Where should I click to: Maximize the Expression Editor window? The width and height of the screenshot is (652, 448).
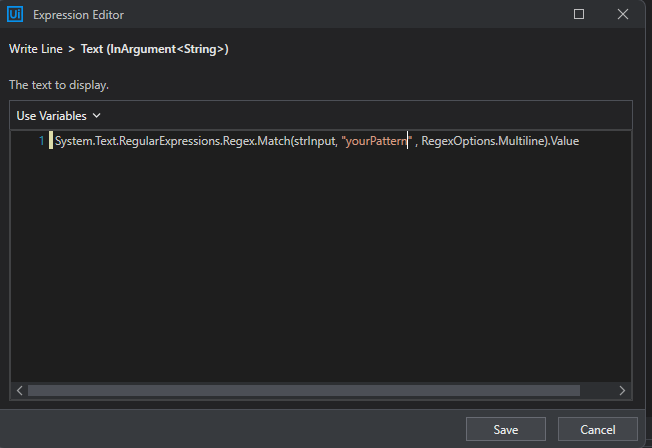(579, 14)
